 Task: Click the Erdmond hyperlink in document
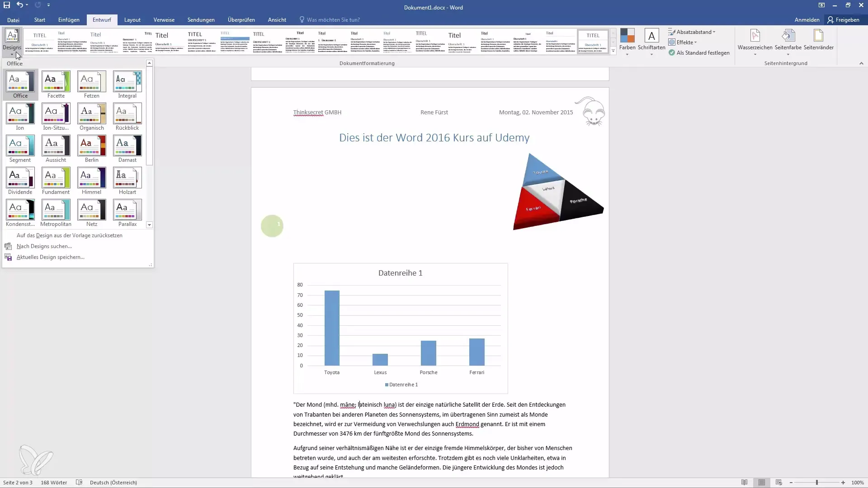coord(467,424)
